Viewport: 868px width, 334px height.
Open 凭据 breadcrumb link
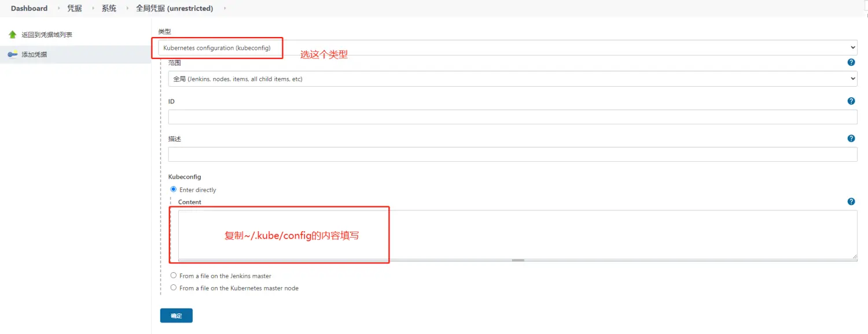75,9
